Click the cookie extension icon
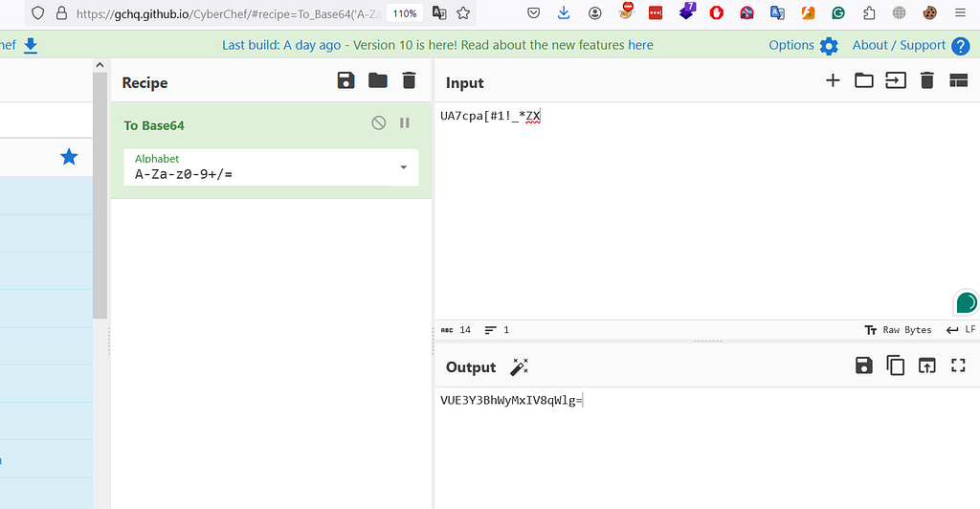 point(930,13)
